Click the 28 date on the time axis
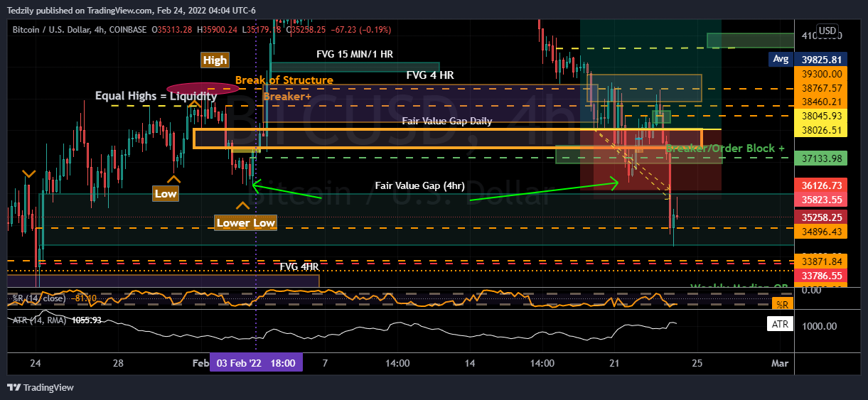 click(118, 363)
